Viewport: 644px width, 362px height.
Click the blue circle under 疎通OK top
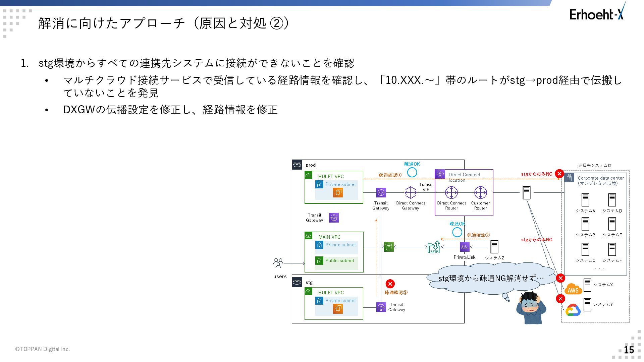click(412, 173)
